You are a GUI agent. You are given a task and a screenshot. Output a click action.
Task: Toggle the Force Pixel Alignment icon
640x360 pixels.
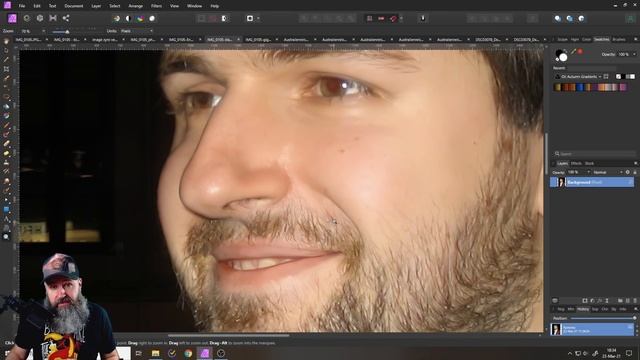[x=369, y=18]
